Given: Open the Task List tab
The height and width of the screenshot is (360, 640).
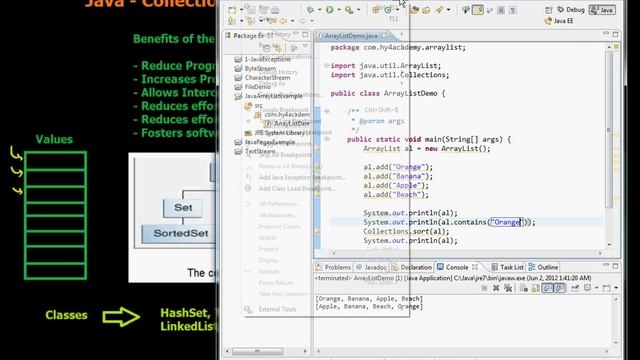Looking at the screenshot, I should pyautogui.click(x=507, y=267).
